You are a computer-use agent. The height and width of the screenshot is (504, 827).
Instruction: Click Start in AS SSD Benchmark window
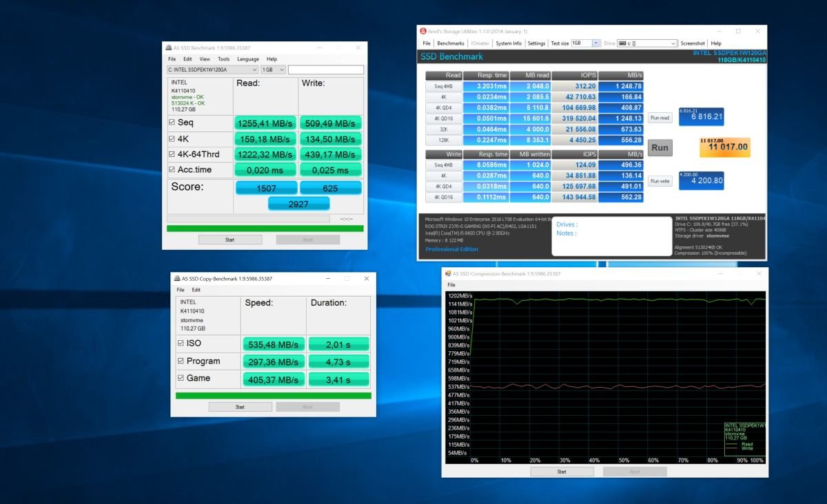230,240
